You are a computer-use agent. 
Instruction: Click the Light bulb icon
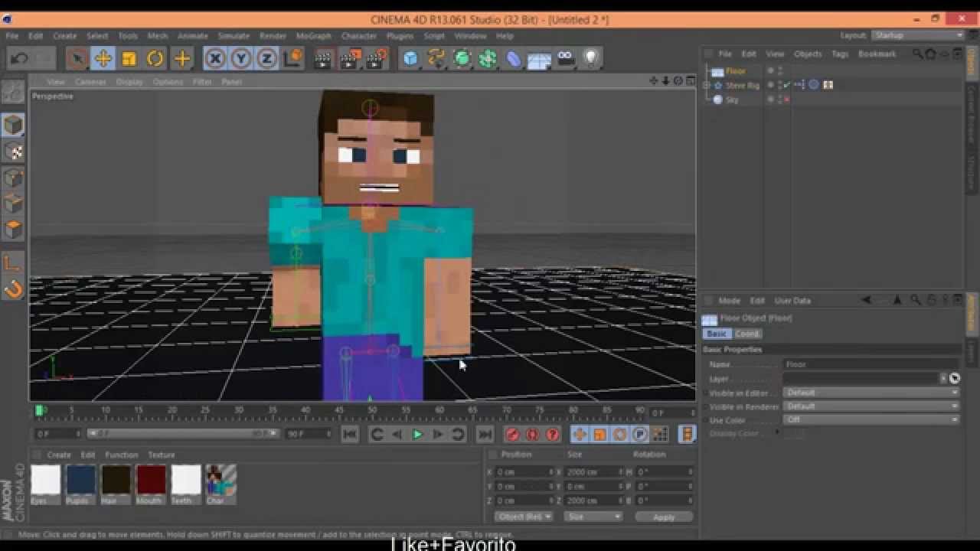(591, 58)
